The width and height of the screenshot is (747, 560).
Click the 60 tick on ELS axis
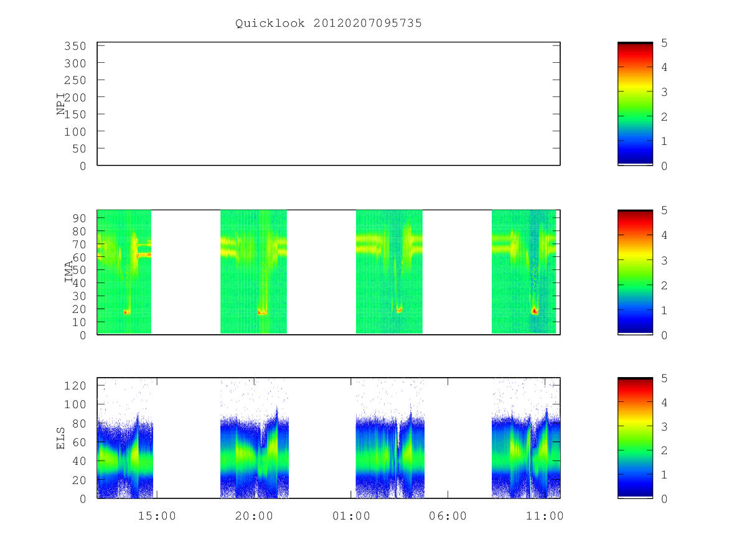[x=78, y=442]
